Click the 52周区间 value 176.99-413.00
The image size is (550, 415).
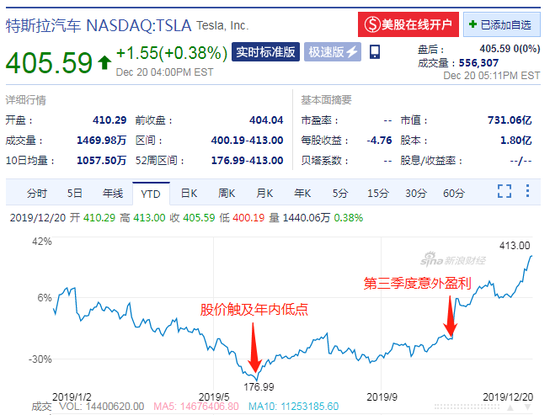pyautogui.click(x=247, y=160)
